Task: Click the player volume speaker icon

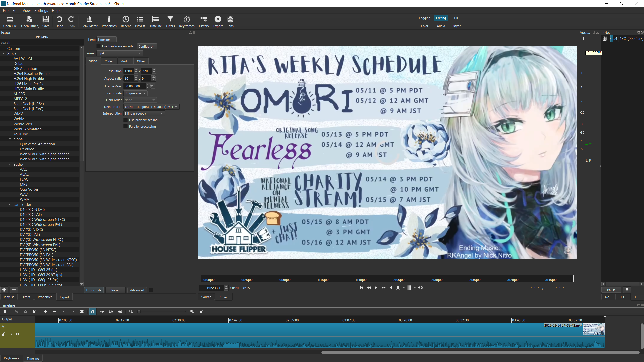Action: [420, 288]
